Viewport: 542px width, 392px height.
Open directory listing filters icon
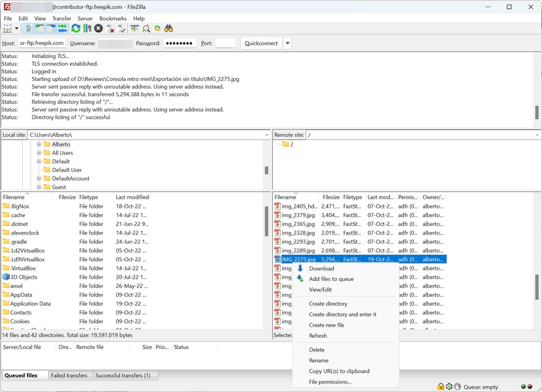pos(135,29)
